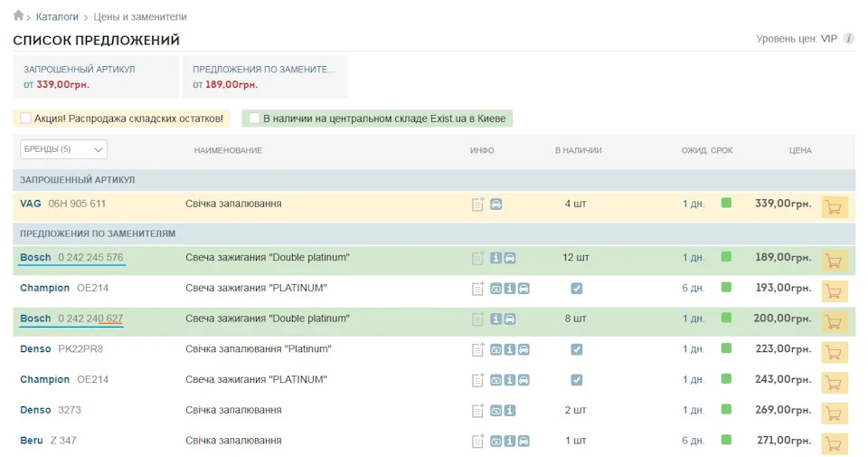Add Denso 3273 to cart
Screen dimensions: 868x457
835,413
